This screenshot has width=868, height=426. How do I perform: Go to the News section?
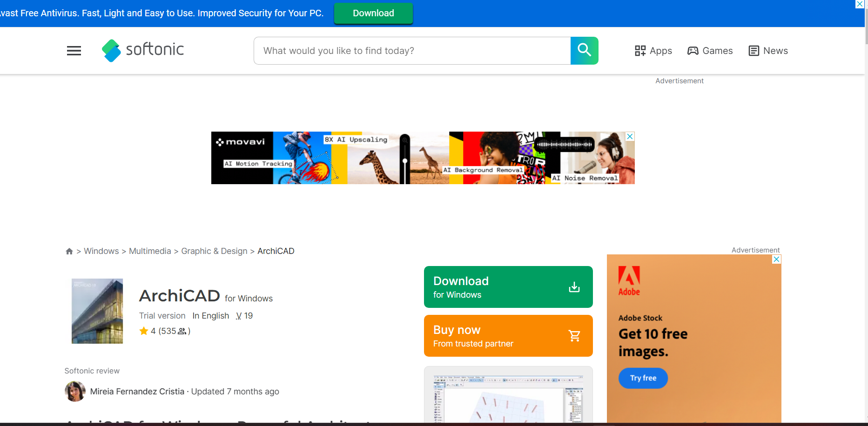click(768, 51)
